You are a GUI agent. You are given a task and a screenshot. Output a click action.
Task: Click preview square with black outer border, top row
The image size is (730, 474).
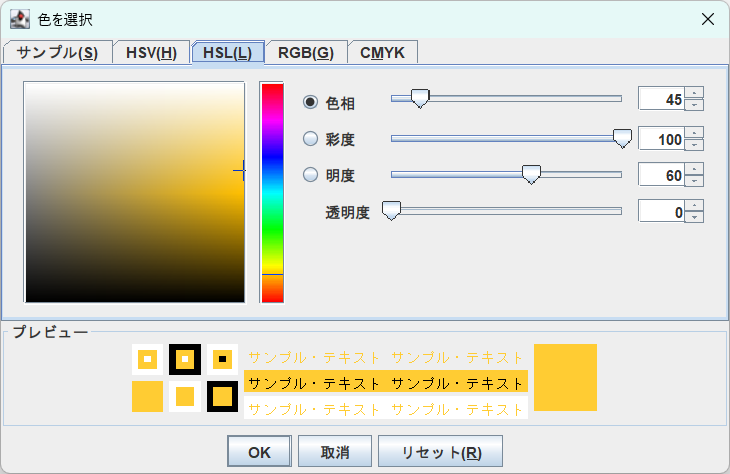click(x=185, y=359)
